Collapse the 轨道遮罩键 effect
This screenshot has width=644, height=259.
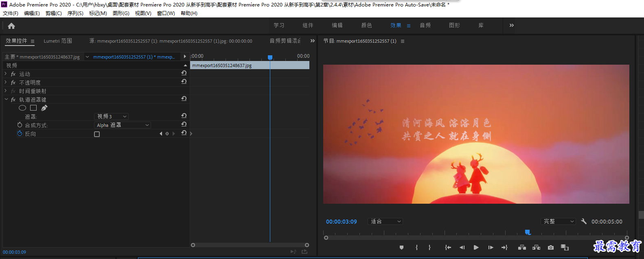[6, 99]
